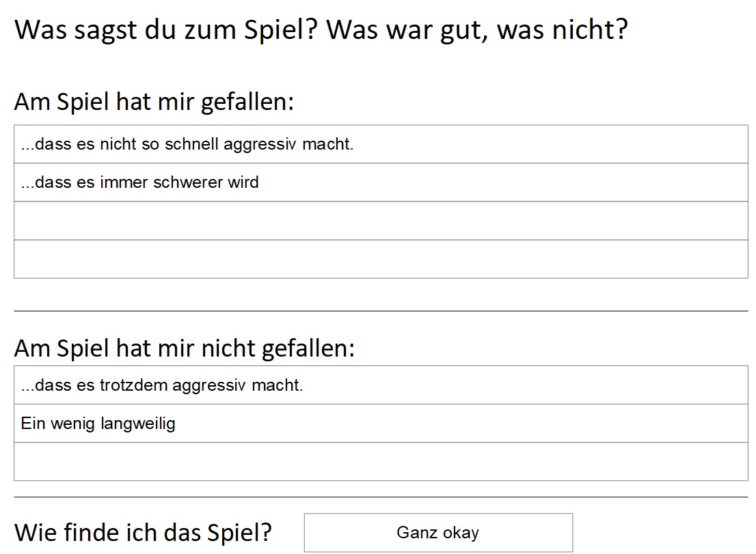The image size is (756, 554).
Task: Click the separator line above 'nicht gefallen' heading
Action: 381,311
